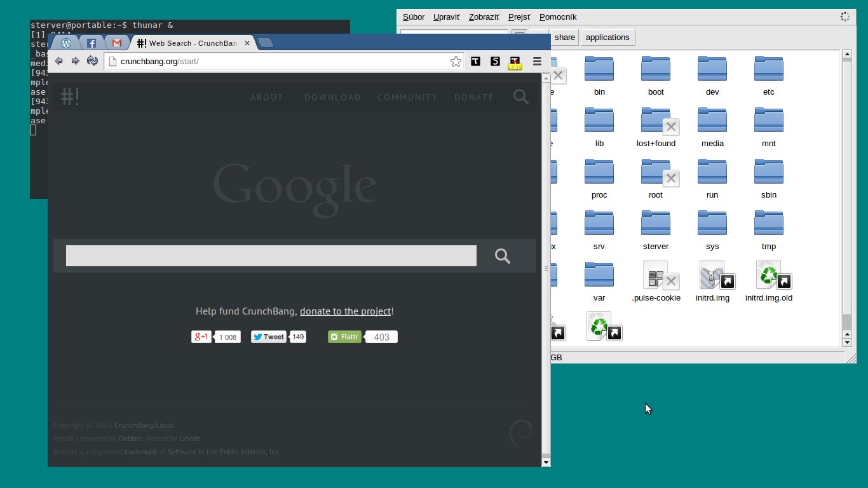
Task: Reload the crunchbang.org page
Action: pyautogui.click(x=92, y=61)
